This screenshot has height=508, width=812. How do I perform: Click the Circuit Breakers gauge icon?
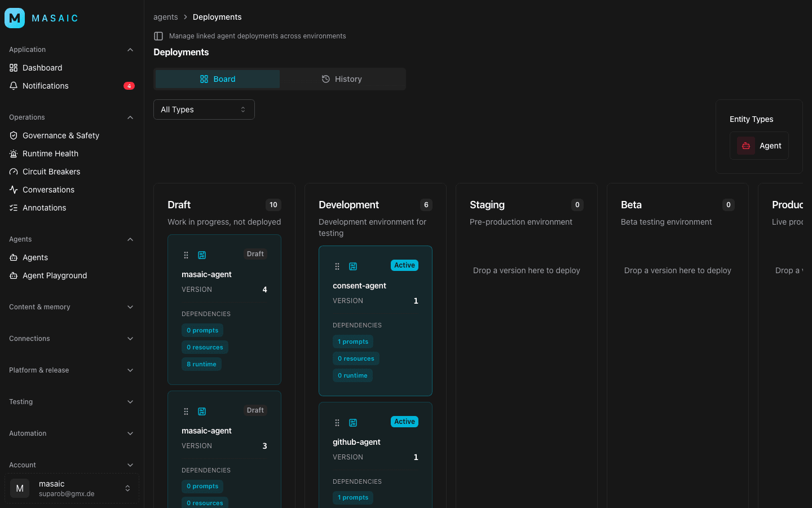(x=14, y=172)
